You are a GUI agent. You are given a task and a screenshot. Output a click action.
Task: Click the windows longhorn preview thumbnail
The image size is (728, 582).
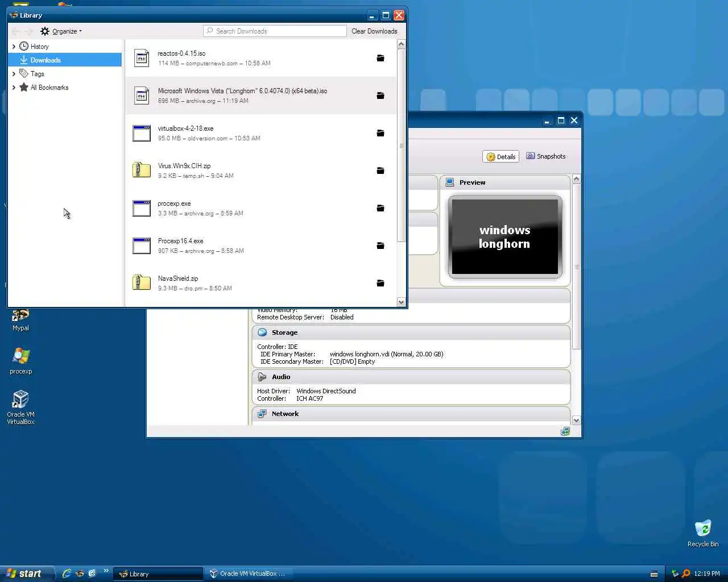pos(505,236)
